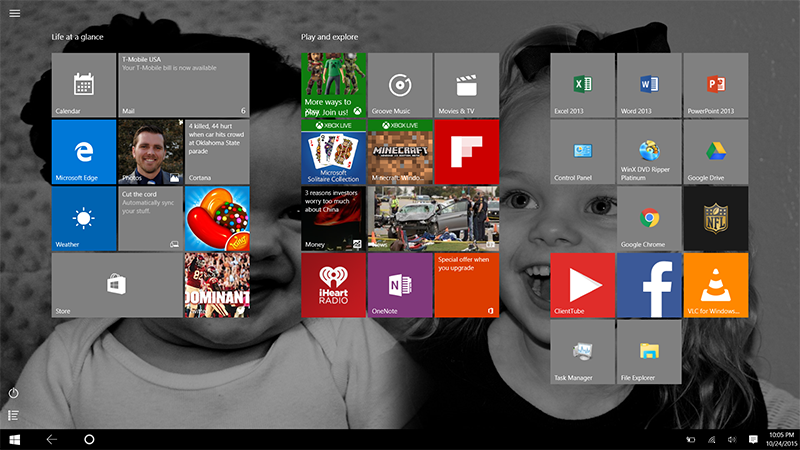This screenshot has width=800, height=450.
Task: Launch WinX DVD Ripper Platinum
Action: click(649, 152)
